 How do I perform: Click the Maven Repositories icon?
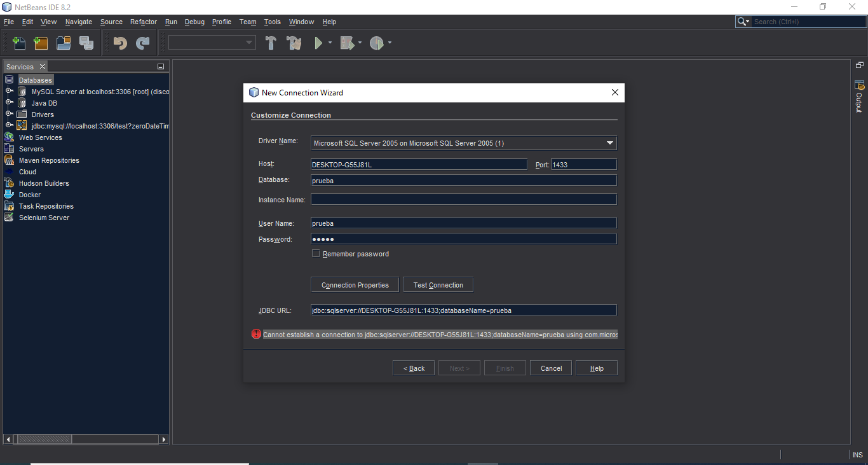(9, 160)
